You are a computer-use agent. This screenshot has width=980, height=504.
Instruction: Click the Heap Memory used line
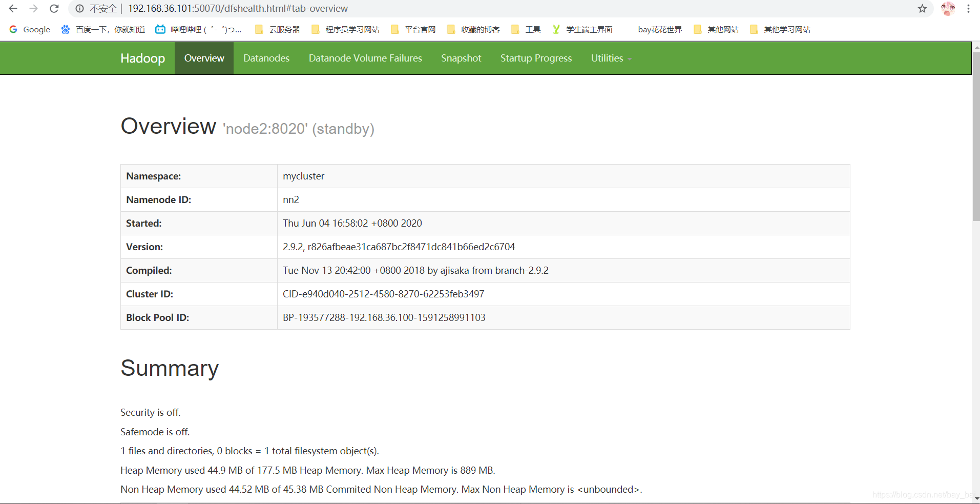pos(307,471)
